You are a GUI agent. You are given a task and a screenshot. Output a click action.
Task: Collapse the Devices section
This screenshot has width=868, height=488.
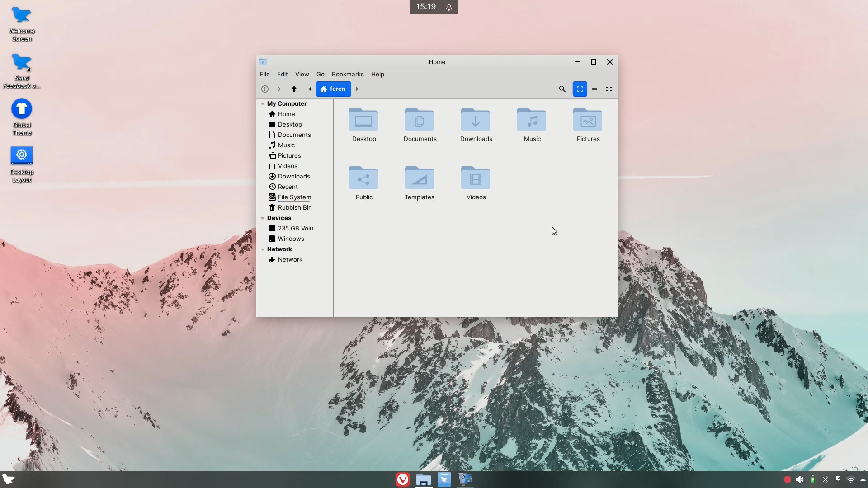(263, 218)
